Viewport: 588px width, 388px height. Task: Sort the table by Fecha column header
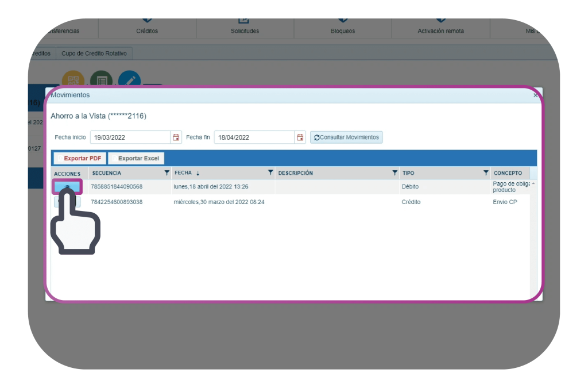click(x=184, y=173)
